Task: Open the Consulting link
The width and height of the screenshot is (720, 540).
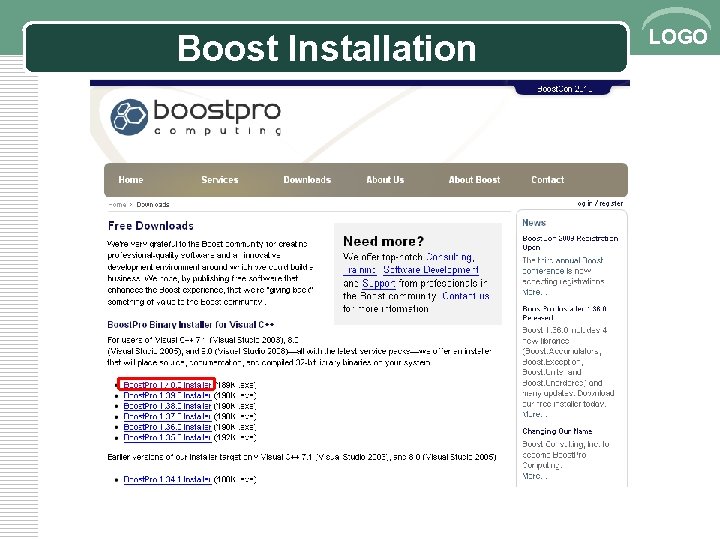Action: click(x=449, y=257)
